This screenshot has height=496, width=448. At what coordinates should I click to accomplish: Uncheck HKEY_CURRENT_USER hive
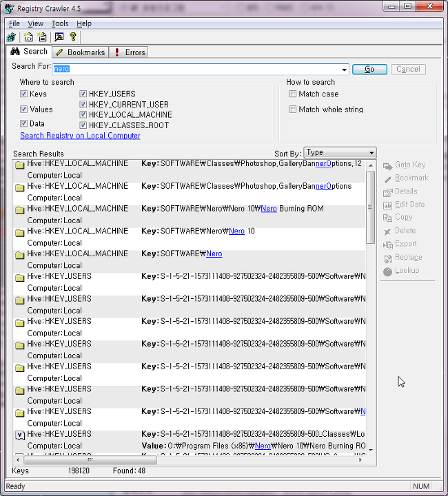pyautogui.click(x=83, y=104)
